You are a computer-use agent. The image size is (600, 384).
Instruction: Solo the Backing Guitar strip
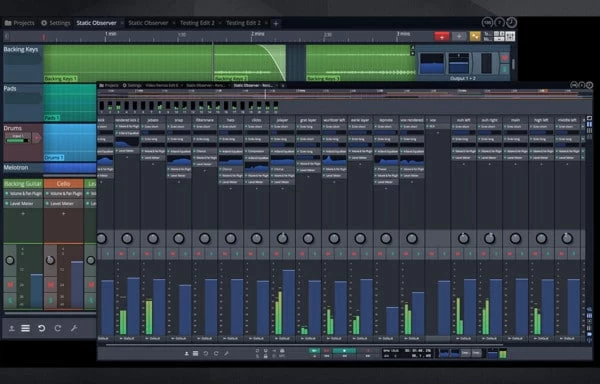(x=10, y=300)
